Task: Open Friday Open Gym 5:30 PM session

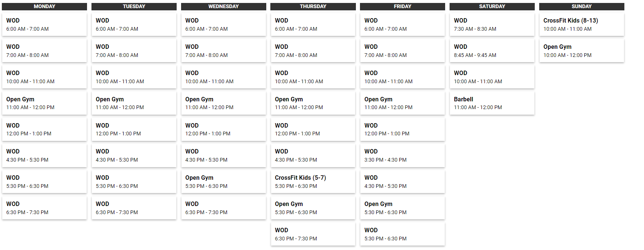Action: coord(403,208)
